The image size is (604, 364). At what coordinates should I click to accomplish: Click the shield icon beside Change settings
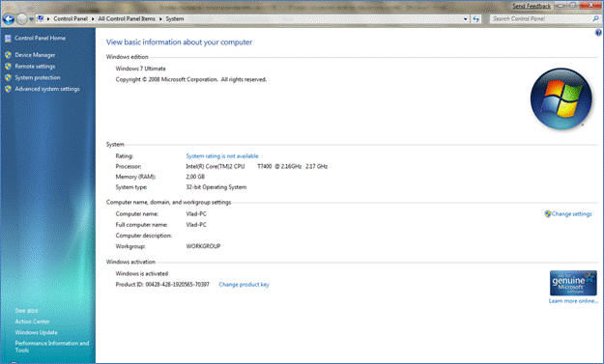[x=547, y=214]
